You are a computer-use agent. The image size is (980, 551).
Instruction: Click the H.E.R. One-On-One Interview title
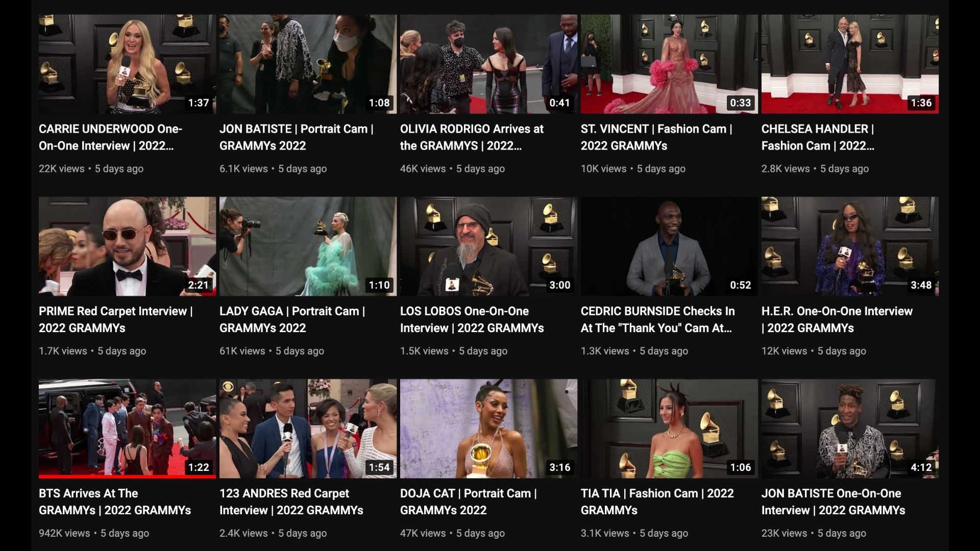[x=837, y=319]
